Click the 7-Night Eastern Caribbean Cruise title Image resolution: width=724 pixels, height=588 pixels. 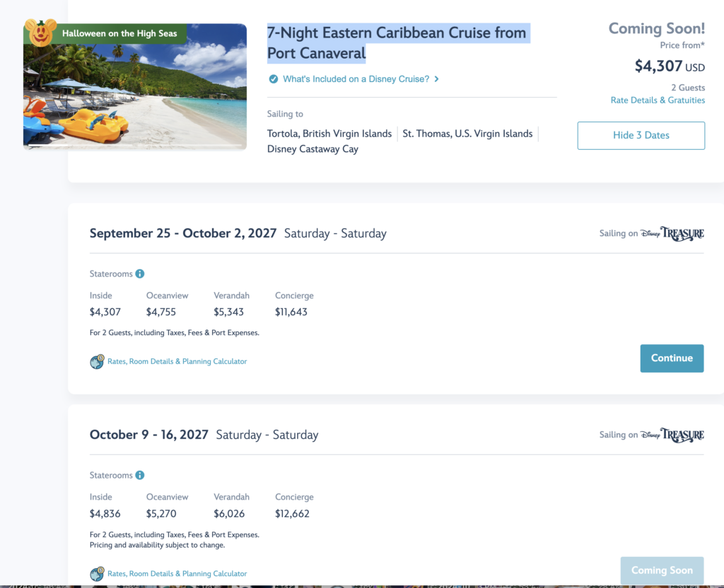pyautogui.click(x=397, y=43)
